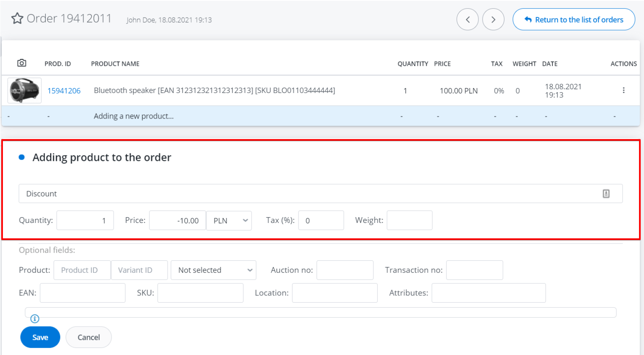Expand the Not selected dropdown
The image size is (644, 355).
tap(213, 270)
